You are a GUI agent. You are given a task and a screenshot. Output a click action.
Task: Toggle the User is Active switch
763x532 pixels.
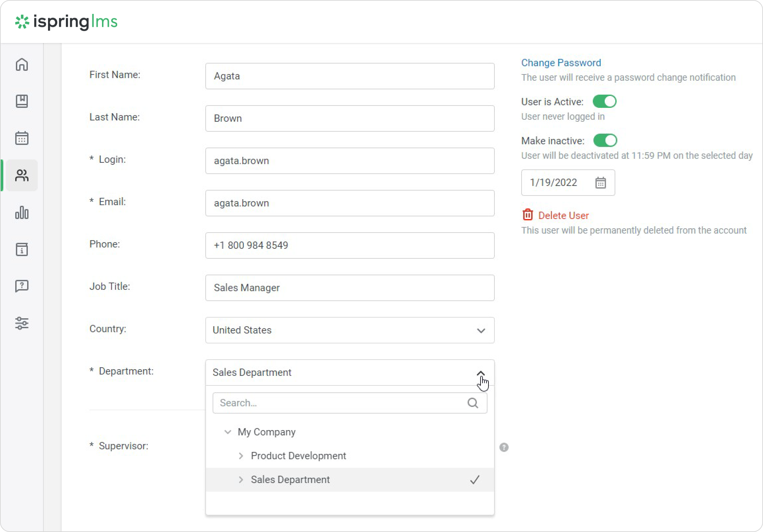click(x=604, y=102)
